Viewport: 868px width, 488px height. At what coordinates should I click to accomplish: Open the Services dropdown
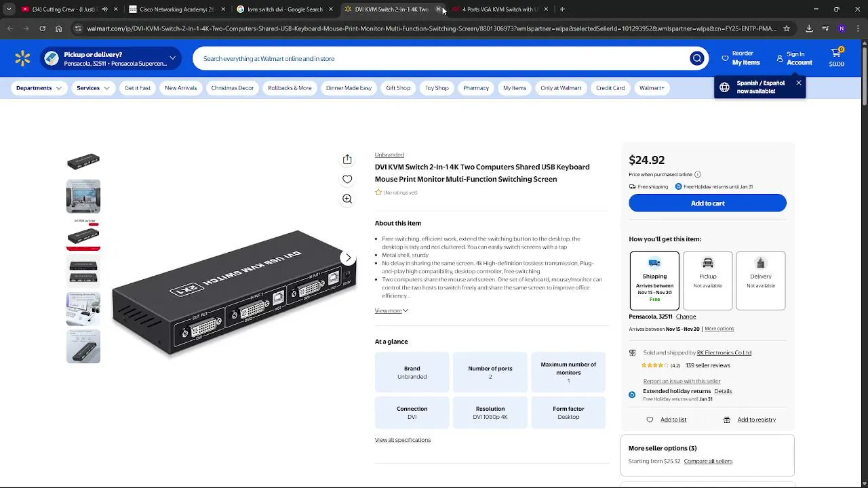pyautogui.click(x=93, y=88)
